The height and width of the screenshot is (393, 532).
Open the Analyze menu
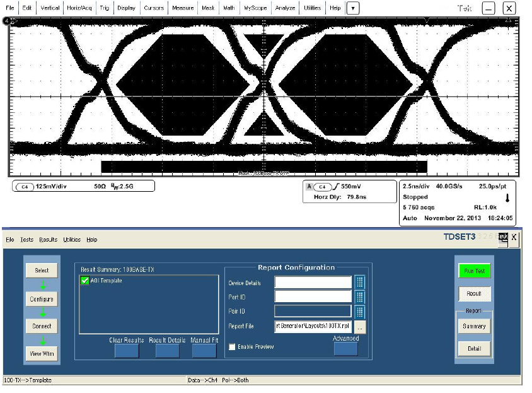(285, 8)
